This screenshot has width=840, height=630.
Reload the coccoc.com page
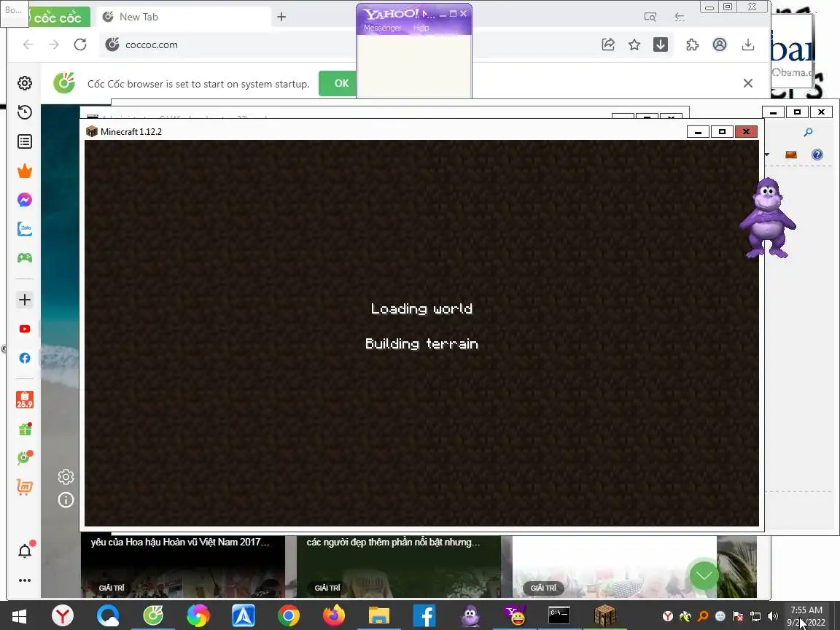tap(80, 44)
